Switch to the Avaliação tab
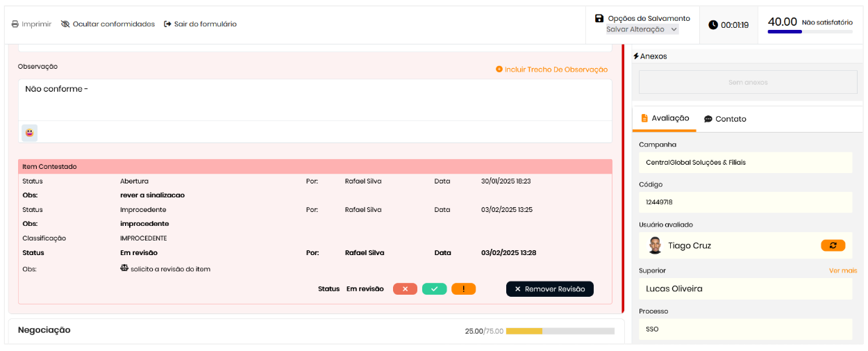868x351 pixels. point(664,119)
